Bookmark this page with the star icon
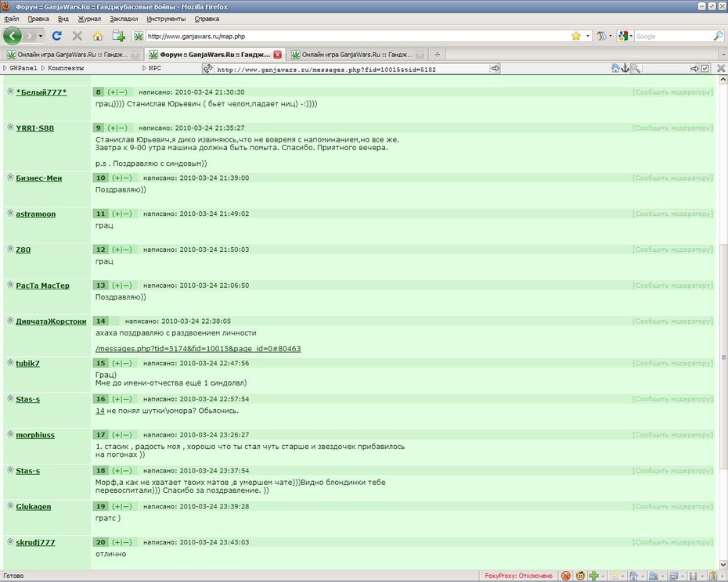728x582 pixels. tap(575, 36)
